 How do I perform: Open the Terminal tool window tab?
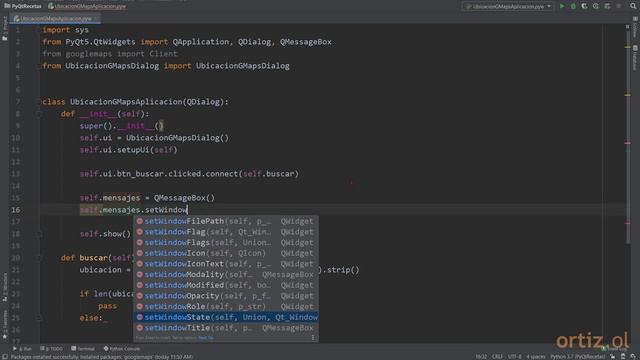[x=83, y=349]
